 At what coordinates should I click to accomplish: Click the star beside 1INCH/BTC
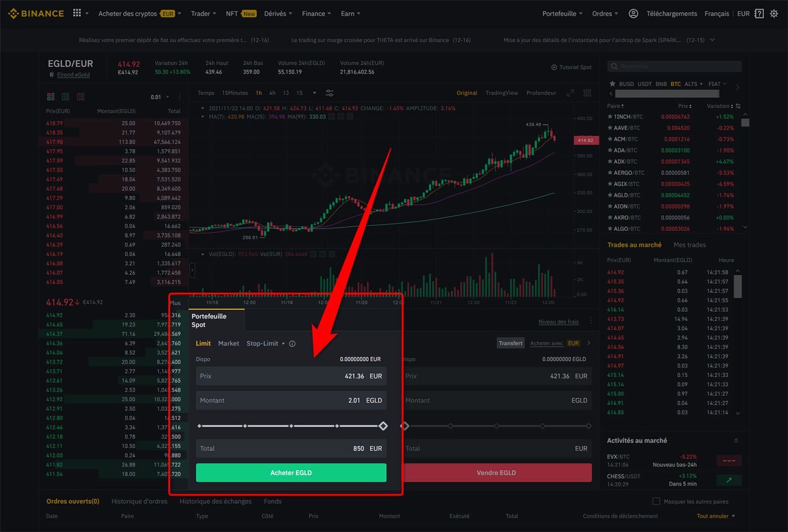tap(610, 117)
